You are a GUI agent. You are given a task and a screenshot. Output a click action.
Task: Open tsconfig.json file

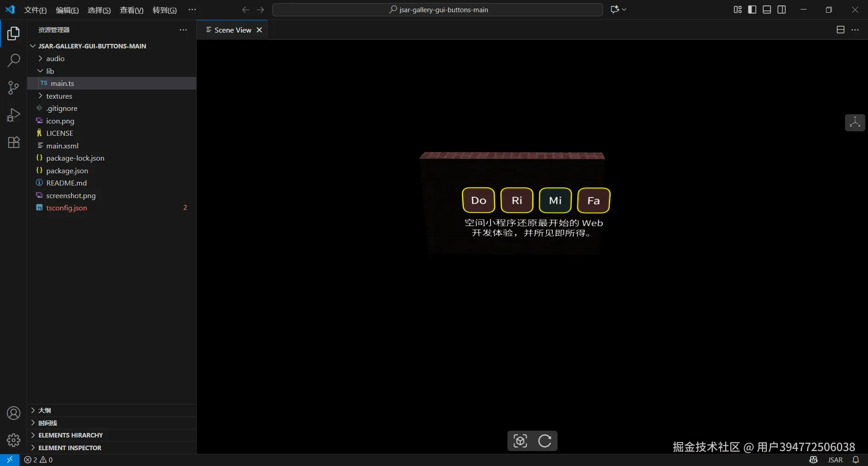click(112, 208)
